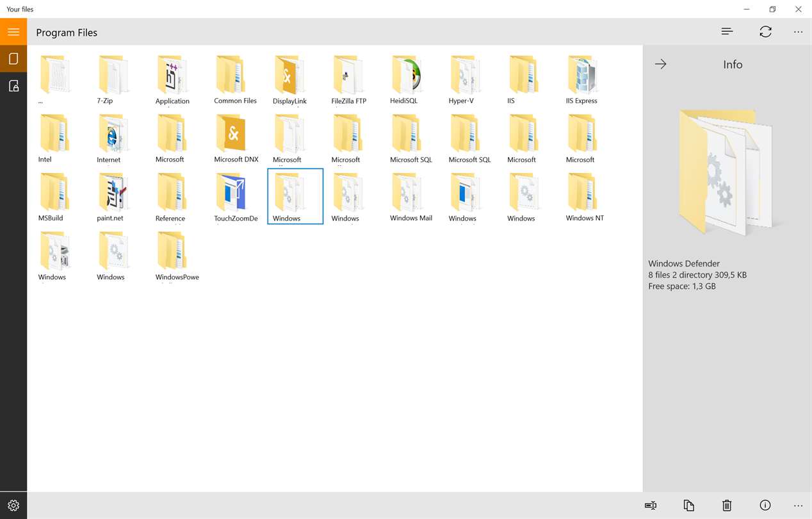Screen dimensions: 812x519
Task: Click the rename icon in bottom bar
Action: [651, 506]
